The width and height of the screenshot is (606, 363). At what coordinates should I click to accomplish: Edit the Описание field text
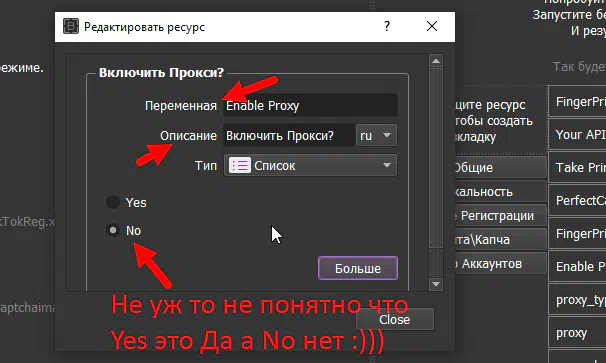click(x=289, y=136)
